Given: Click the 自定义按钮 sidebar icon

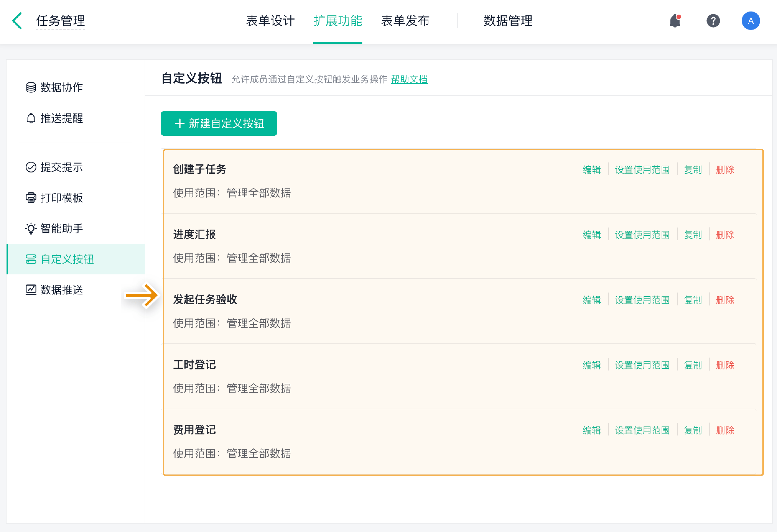Looking at the screenshot, I should [31, 259].
